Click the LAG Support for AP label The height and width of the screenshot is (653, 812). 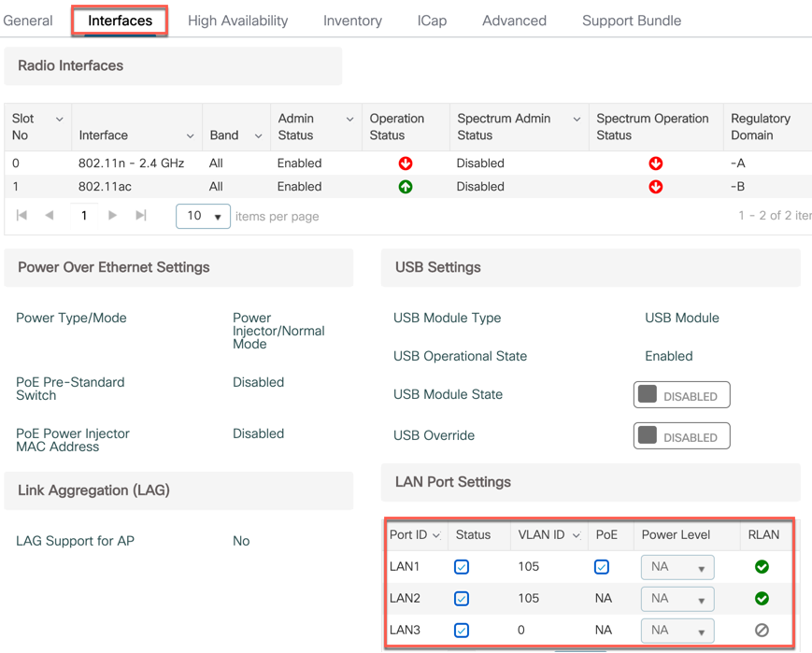click(75, 541)
